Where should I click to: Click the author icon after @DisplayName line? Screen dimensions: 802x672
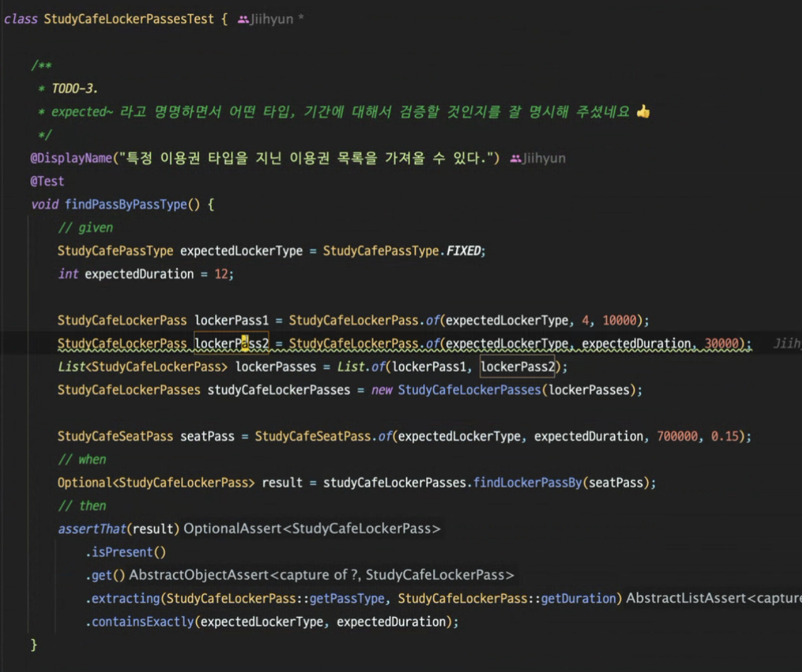[x=515, y=159]
